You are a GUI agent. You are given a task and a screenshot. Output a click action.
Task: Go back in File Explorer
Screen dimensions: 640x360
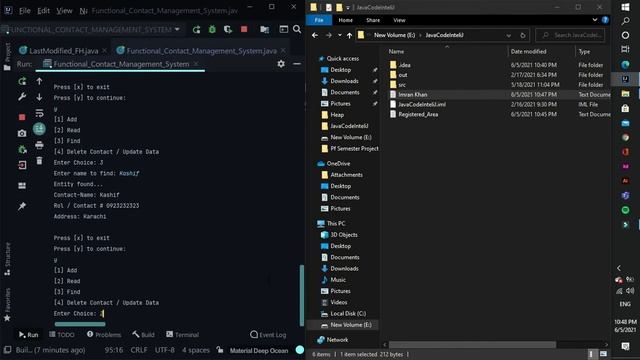315,35
